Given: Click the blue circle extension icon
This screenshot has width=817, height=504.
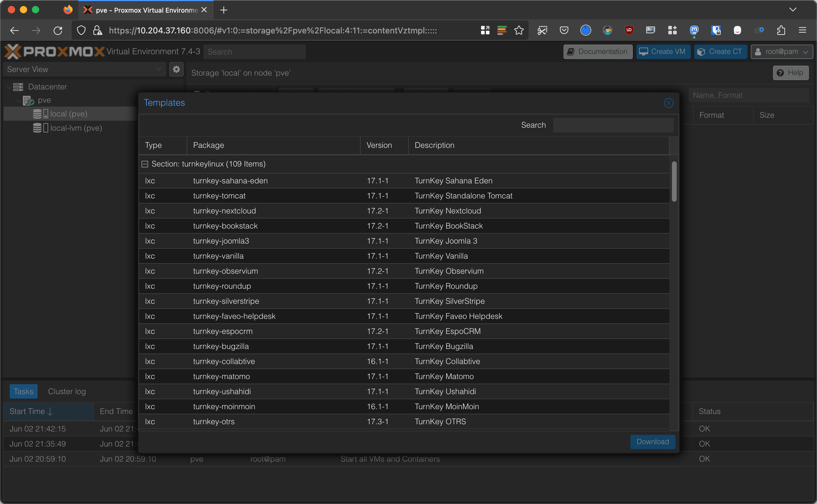Looking at the screenshot, I should click(x=586, y=30).
